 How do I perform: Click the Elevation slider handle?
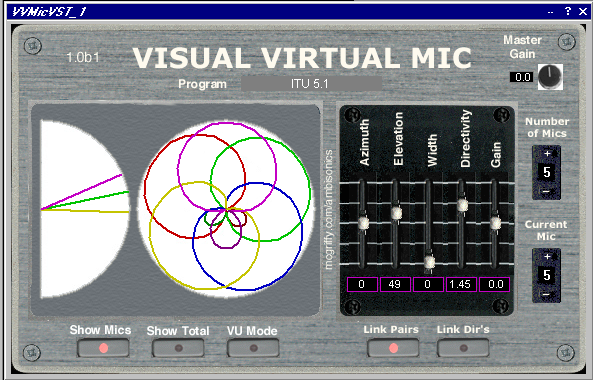coord(396,213)
